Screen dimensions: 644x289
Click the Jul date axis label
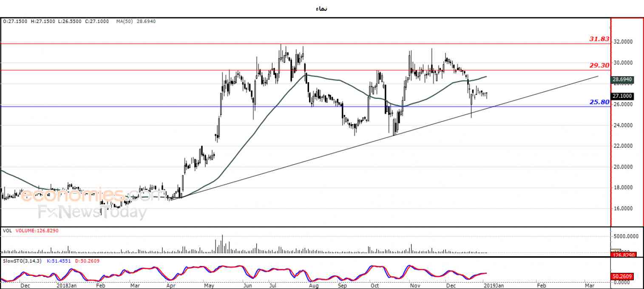pyautogui.click(x=272, y=286)
